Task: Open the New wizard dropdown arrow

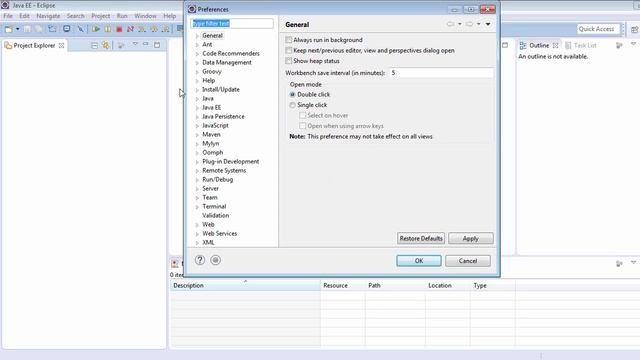Action: (x=18, y=29)
